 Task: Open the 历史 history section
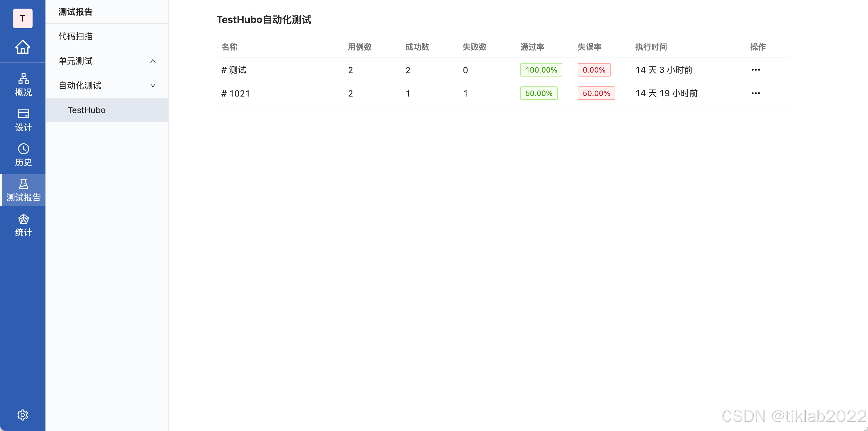tap(23, 155)
